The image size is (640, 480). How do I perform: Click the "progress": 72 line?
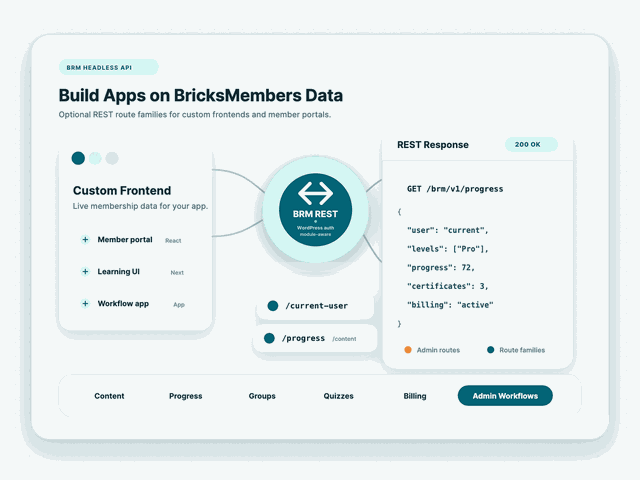440,268
